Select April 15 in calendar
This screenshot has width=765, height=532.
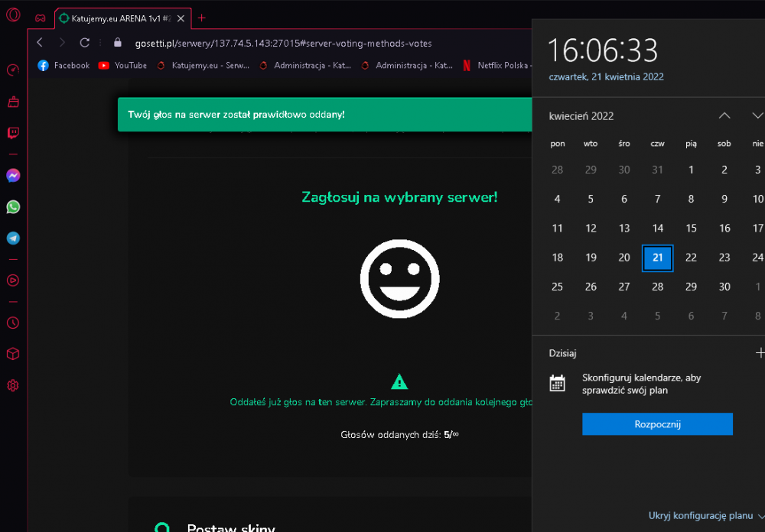tap(691, 229)
